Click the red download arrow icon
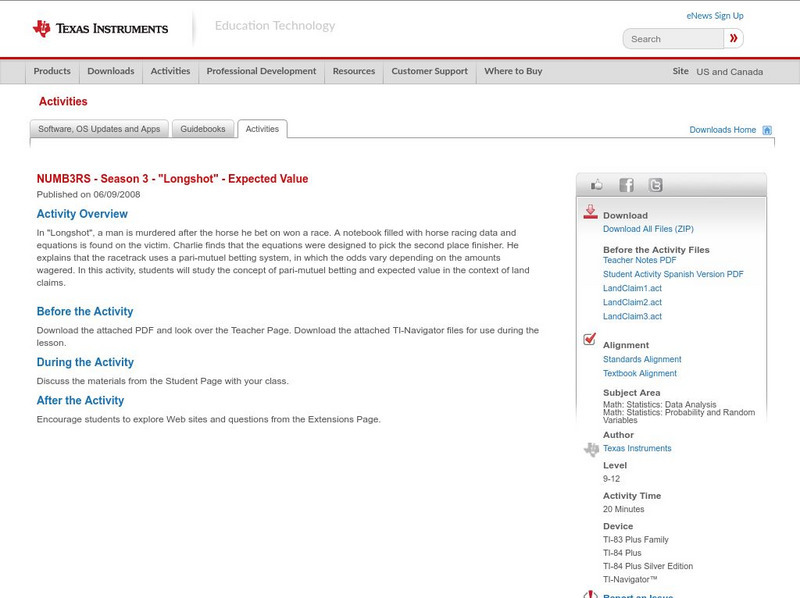Screen dimensions: 800x598 click(x=590, y=212)
